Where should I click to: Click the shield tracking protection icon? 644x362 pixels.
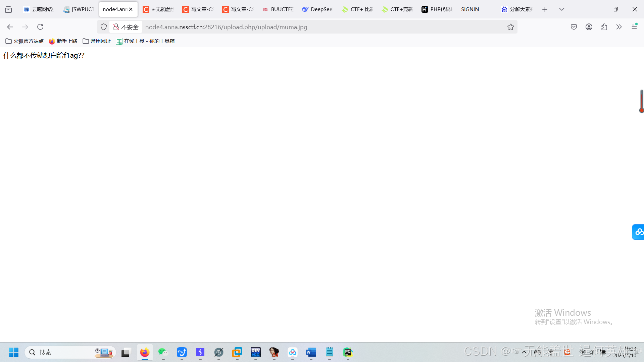(103, 27)
